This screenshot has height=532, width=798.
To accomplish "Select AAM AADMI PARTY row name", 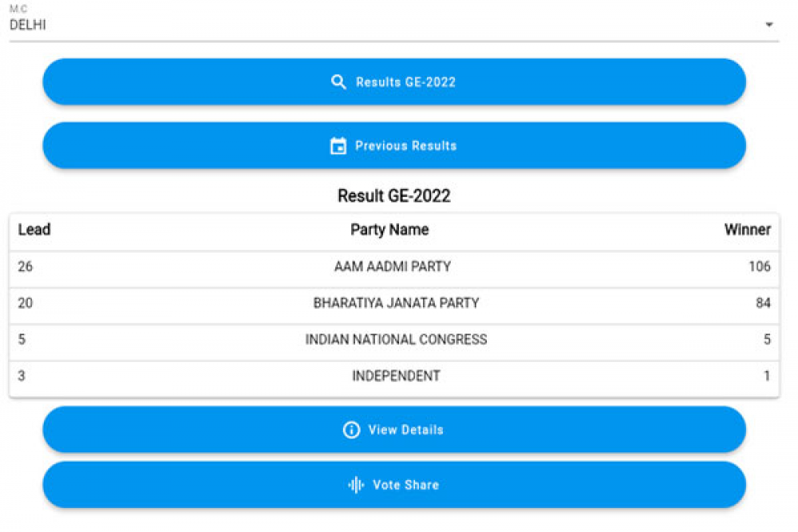I will pos(393,266).
